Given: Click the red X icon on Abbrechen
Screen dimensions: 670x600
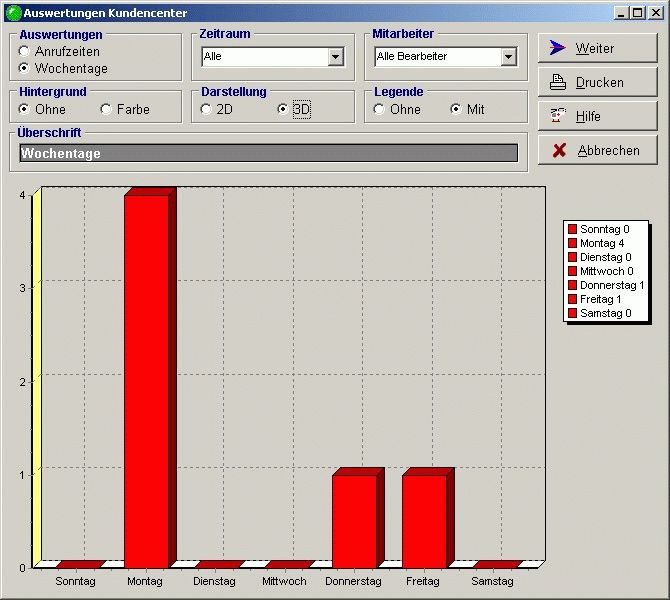Looking at the screenshot, I should click(559, 150).
